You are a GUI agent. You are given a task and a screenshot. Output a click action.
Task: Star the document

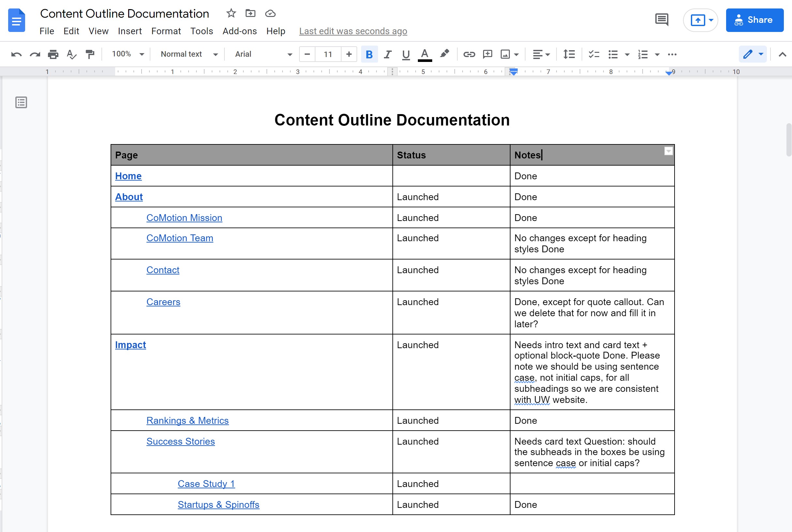231,14
